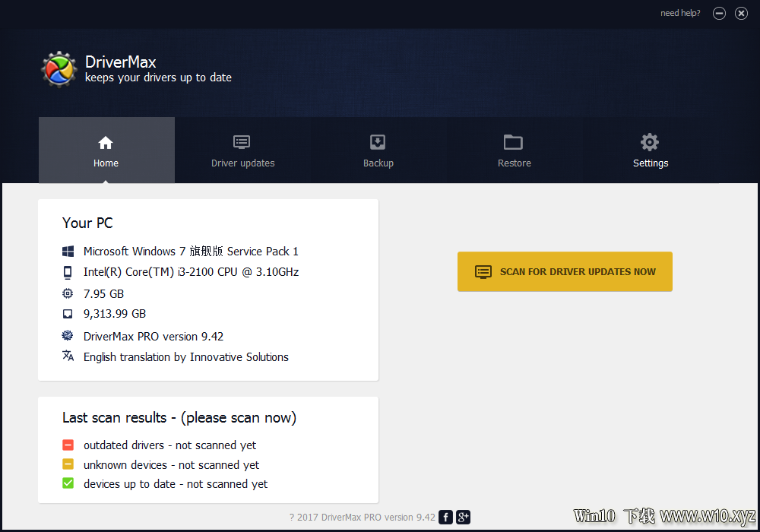This screenshot has width=760, height=532.
Task: Select the Home tab
Action: coord(106,150)
